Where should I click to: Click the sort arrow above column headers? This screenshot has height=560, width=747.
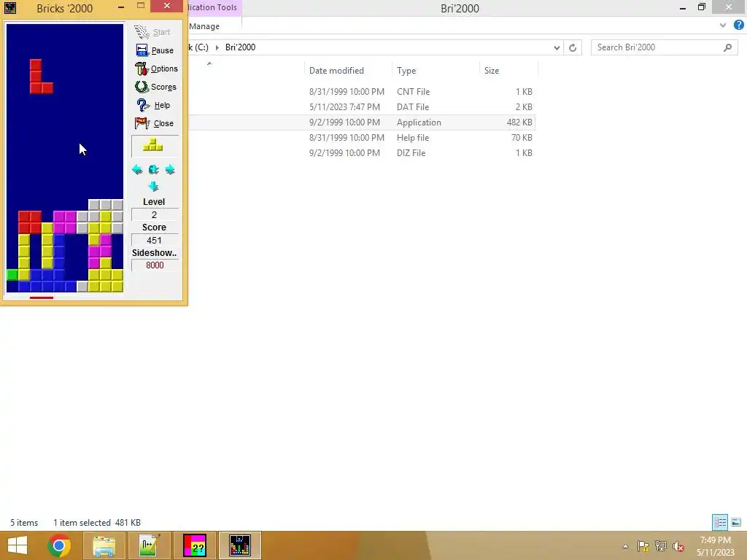[209, 63]
